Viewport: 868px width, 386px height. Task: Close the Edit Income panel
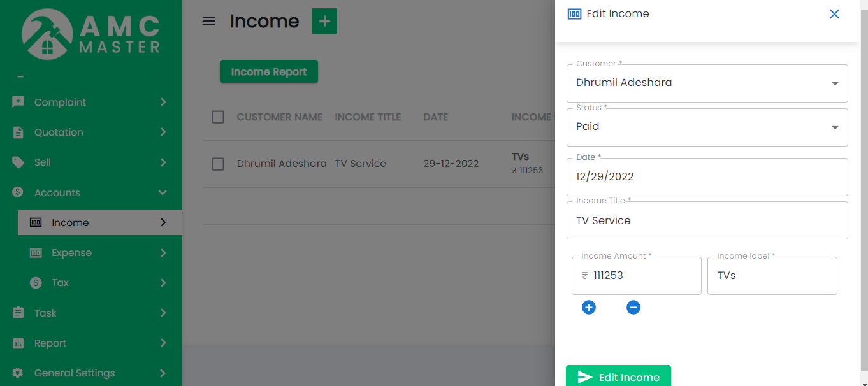(x=834, y=14)
